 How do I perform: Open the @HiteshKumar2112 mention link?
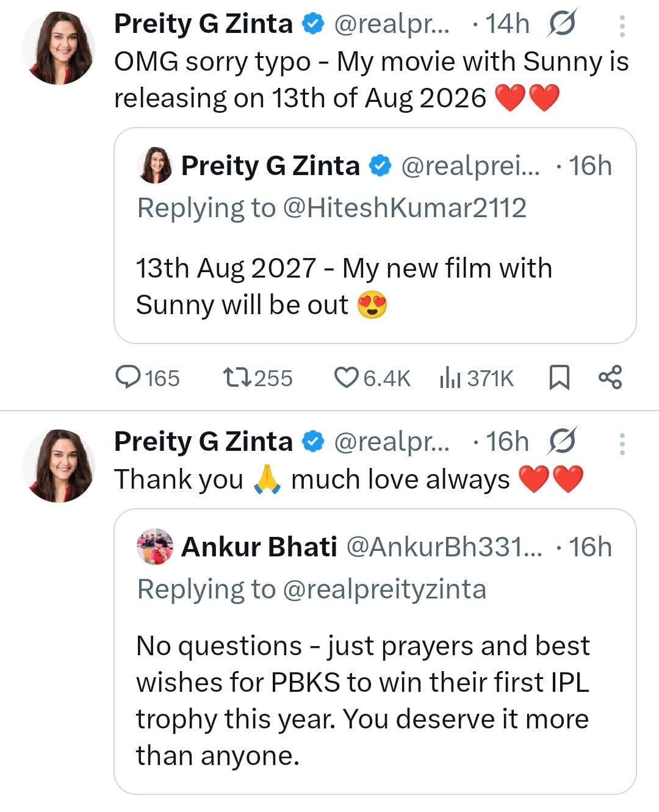pos(404,208)
